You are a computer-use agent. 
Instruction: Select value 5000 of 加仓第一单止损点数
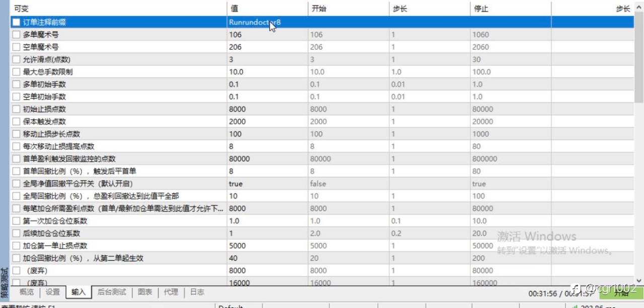tap(237, 246)
